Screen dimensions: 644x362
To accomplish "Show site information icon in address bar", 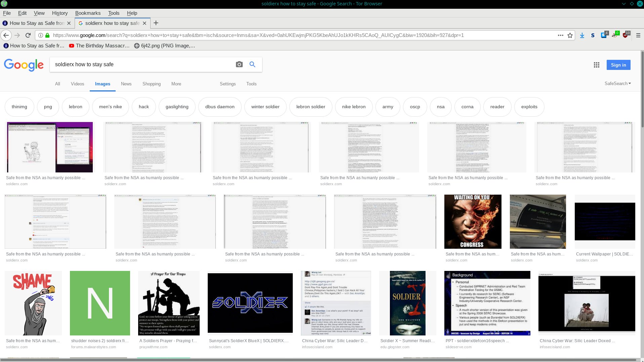I will coord(40,35).
